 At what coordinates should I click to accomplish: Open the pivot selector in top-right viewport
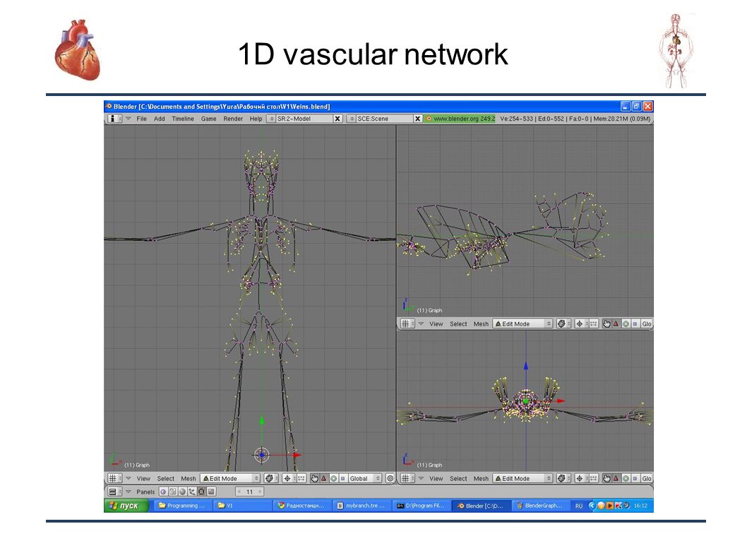coord(582,323)
